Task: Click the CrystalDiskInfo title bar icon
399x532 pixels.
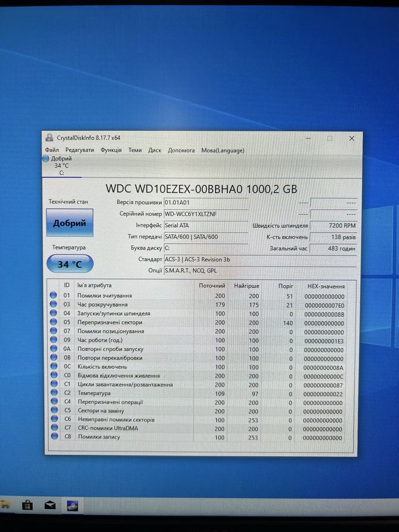Action: [x=49, y=138]
